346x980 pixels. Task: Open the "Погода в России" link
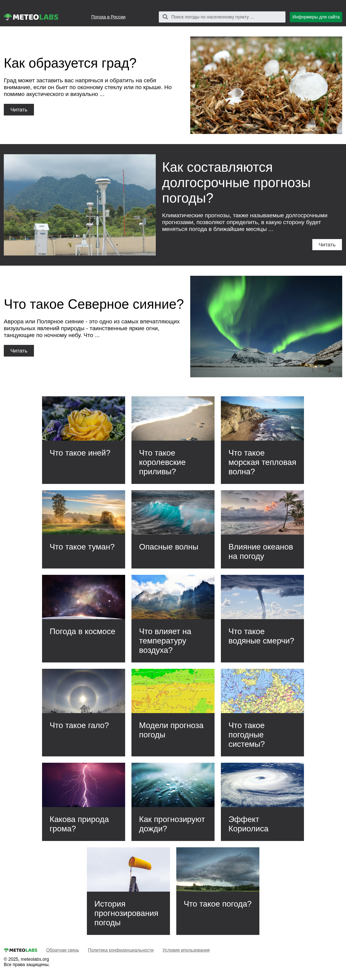click(108, 17)
